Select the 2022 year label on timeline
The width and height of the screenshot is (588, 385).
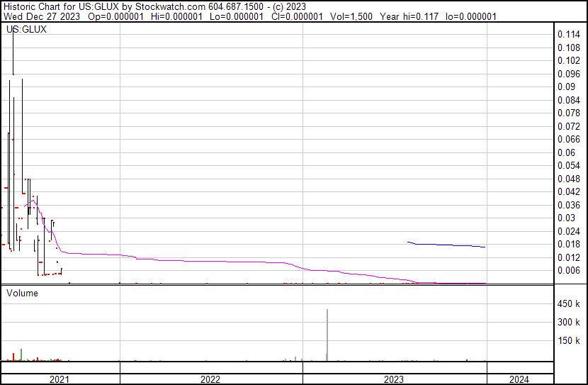210,379
